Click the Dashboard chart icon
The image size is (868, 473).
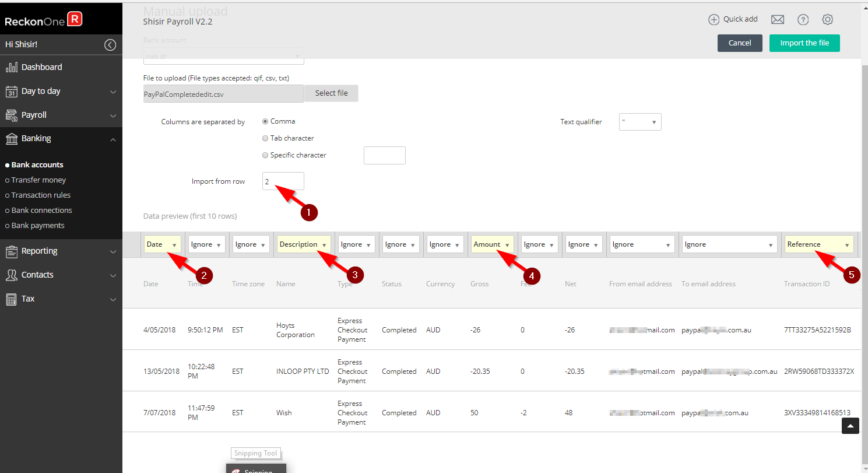click(x=11, y=67)
